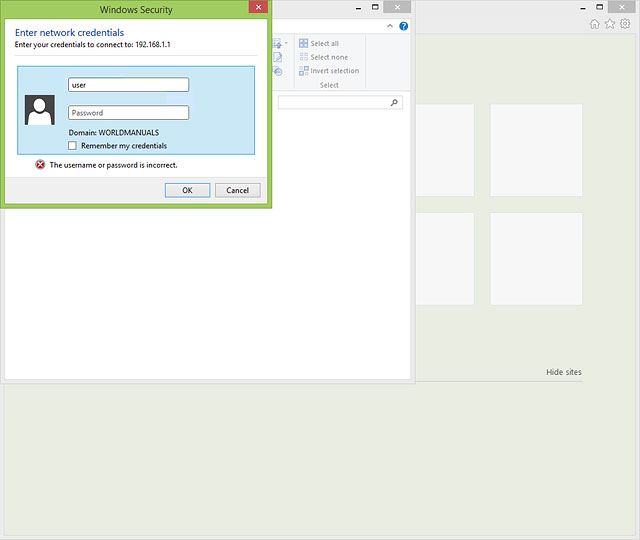This screenshot has height=540, width=640.
Task: Choose Select all in the Select group
Action: [324, 43]
